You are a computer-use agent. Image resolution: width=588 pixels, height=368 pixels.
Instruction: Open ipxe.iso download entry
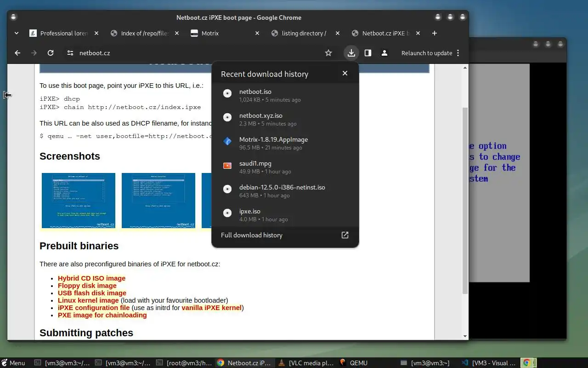285,215
